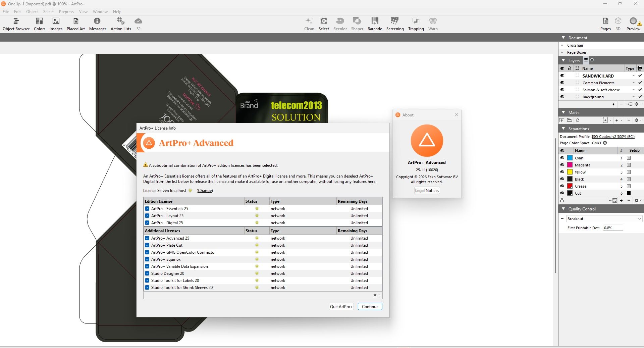Collapse the Separations panel

(563, 129)
